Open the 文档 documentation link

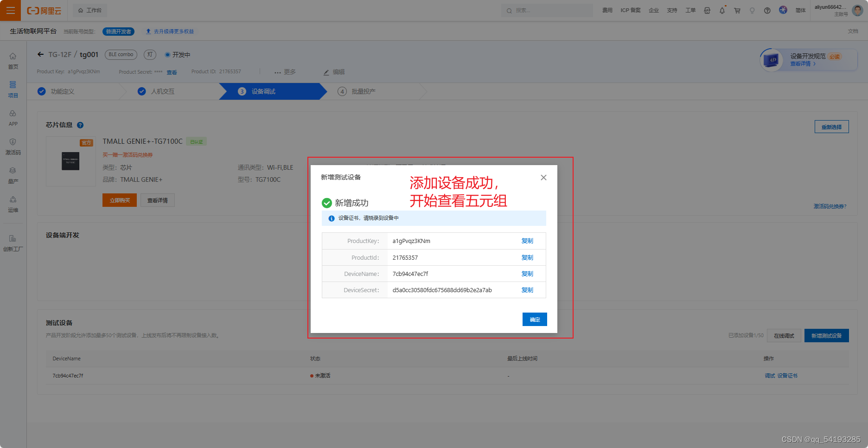pyautogui.click(x=853, y=31)
